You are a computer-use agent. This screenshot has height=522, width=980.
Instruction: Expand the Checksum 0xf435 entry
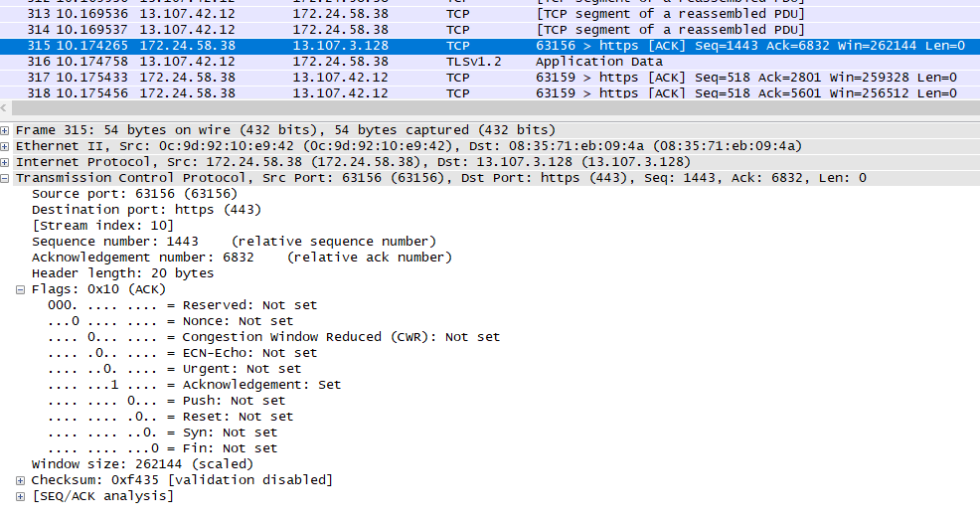point(21,480)
